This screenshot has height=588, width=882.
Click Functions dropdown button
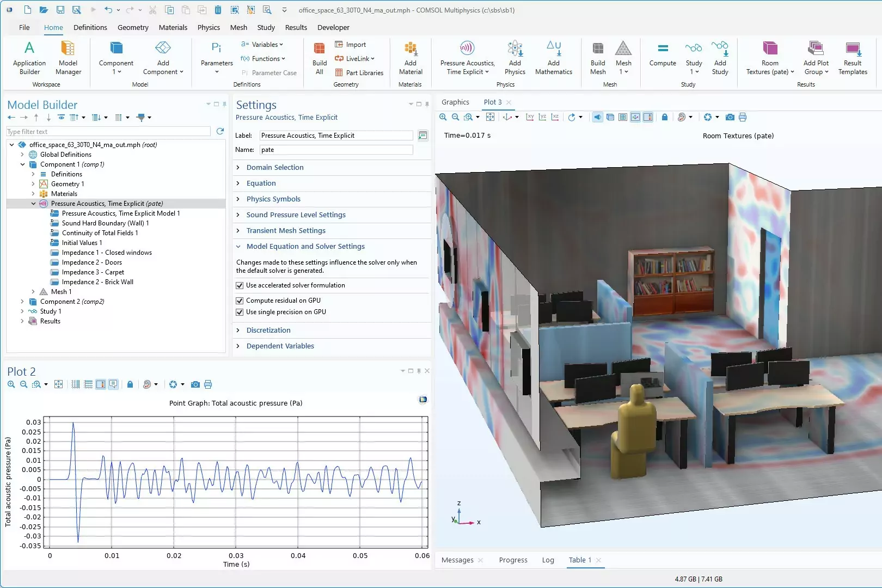(x=263, y=59)
